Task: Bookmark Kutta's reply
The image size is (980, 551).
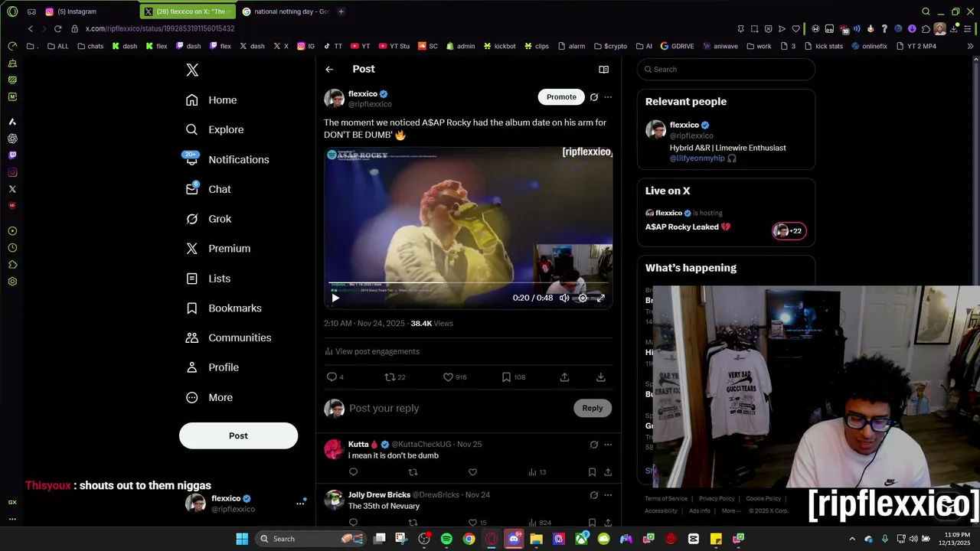Action: pos(592,472)
